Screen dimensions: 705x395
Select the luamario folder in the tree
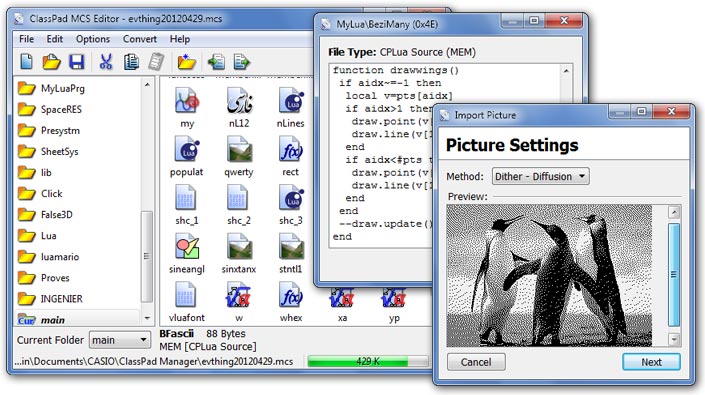pyautogui.click(x=48, y=257)
